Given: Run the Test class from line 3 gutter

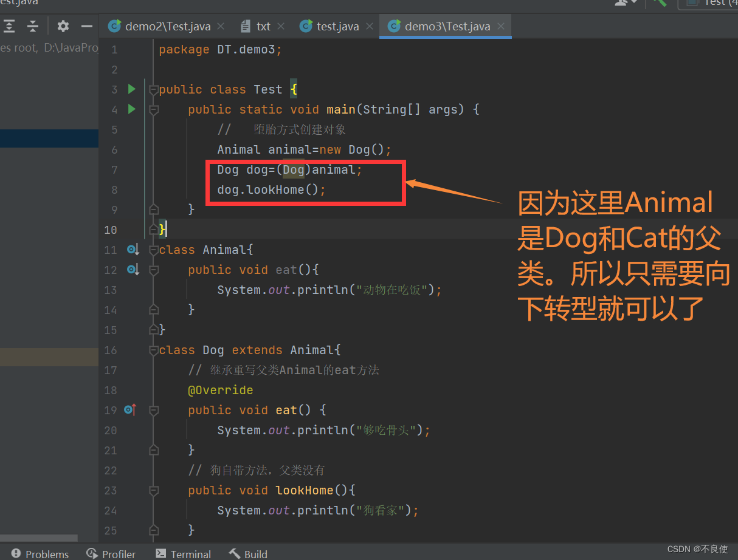Looking at the screenshot, I should pyautogui.click(x=132, y=89).
